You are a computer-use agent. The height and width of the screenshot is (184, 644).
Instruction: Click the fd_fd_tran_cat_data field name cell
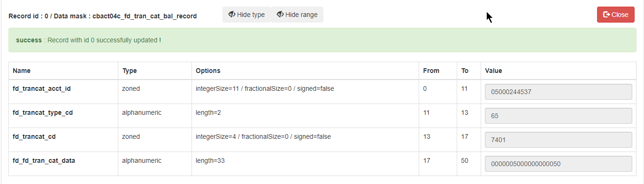pos(63,164)
